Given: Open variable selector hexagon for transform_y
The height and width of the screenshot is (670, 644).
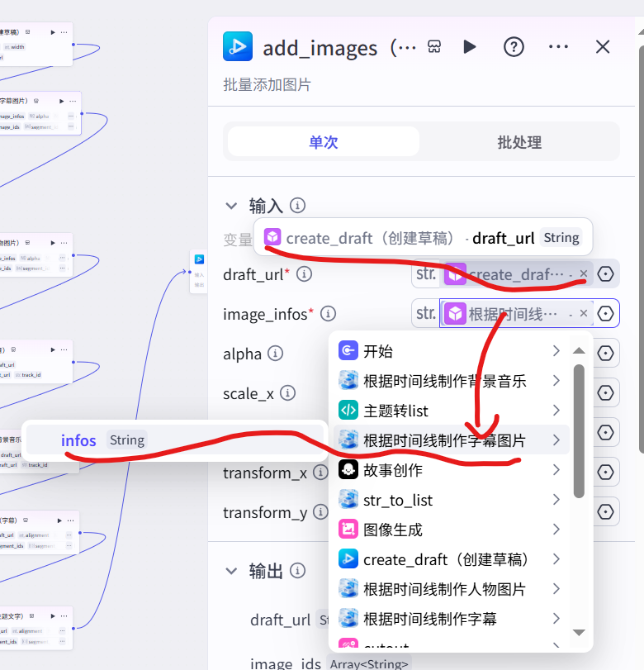Looking at the screenshot, I should coord(605,511).
